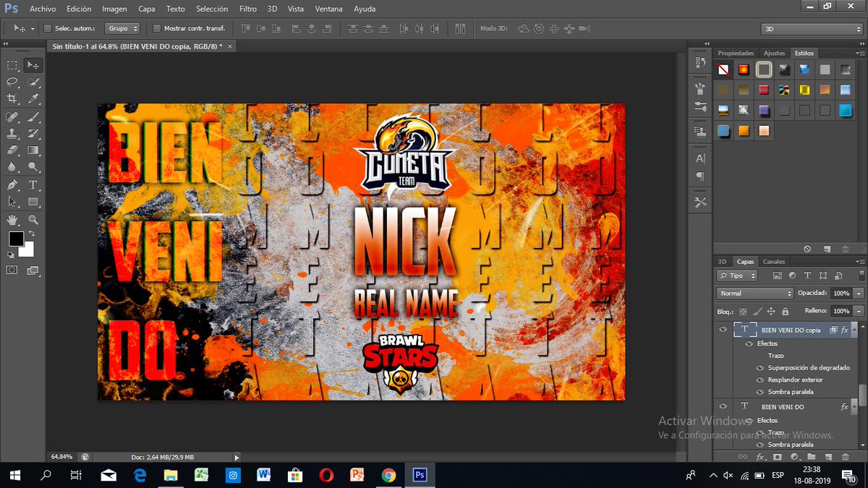Switch to the Canales tab
The width and height of the screenshot is (868, 488).
pyautogui.click(x=774, y=262)
